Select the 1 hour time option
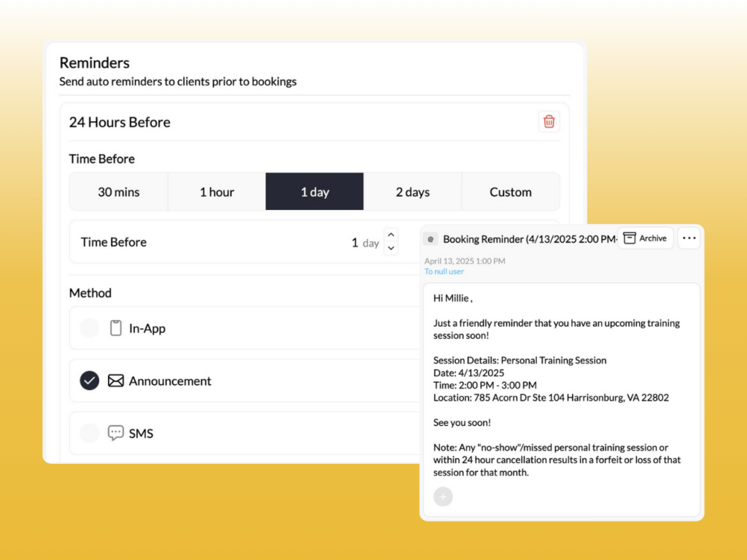 pyautogui.click(x=217, y=191)
